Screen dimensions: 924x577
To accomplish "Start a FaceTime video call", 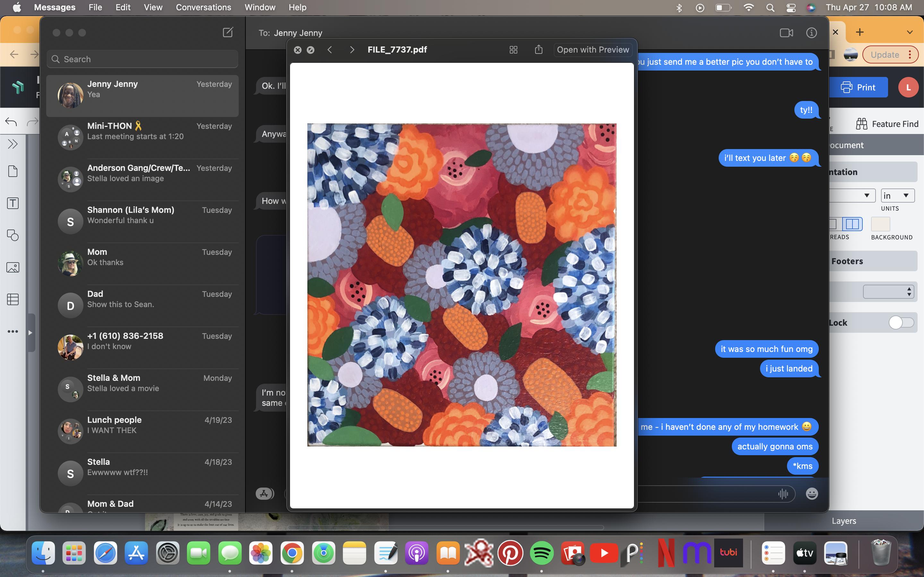I will click(786, 33).
